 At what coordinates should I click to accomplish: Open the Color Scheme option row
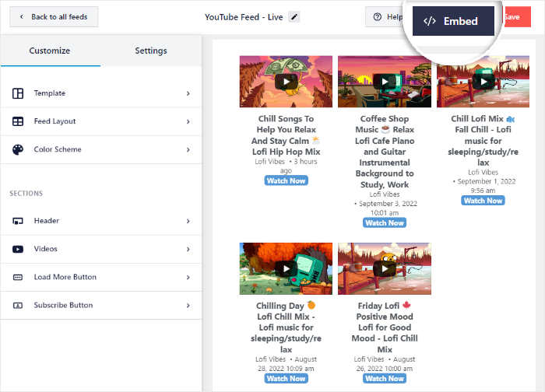(x=100, y=149)
